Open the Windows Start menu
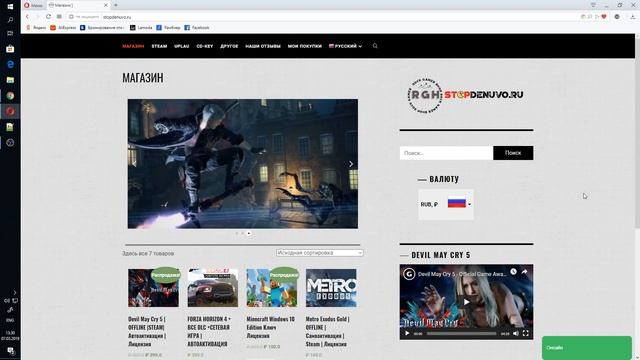 tap(10, 7)
